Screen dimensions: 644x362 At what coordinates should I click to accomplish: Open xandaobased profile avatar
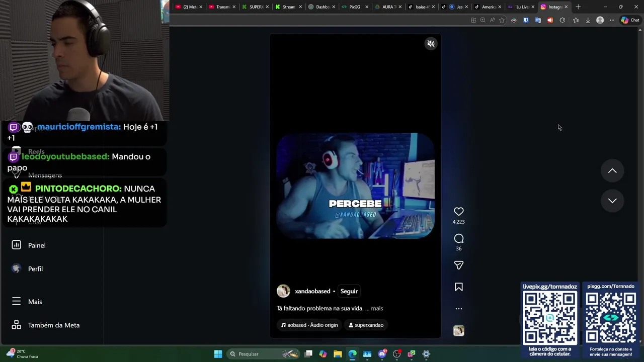click(283, 291)
